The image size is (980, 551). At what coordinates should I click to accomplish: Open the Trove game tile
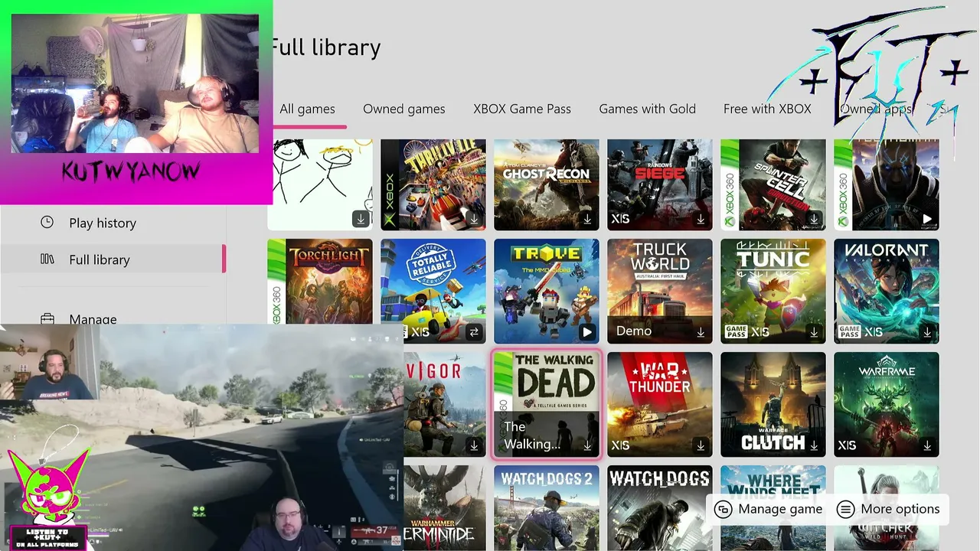click(x=547, y=292)
